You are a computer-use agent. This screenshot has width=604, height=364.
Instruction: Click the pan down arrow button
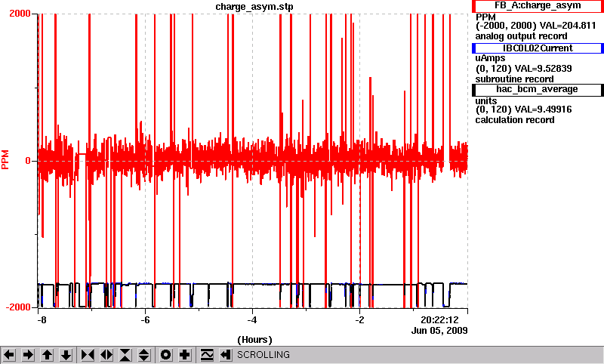(66, 355)
